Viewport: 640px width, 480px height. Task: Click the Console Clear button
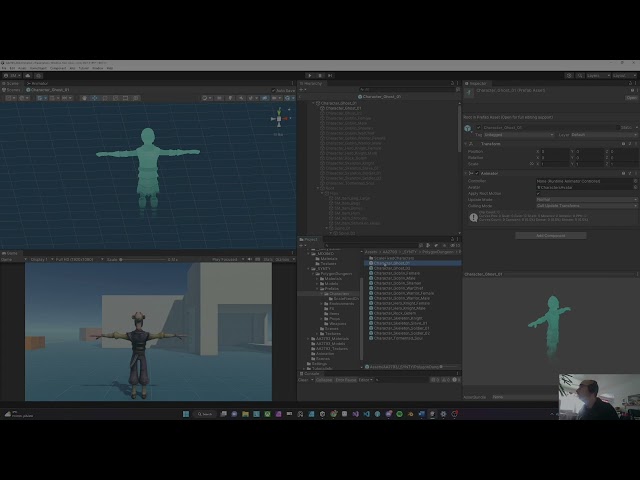click(x=303, y=380)
